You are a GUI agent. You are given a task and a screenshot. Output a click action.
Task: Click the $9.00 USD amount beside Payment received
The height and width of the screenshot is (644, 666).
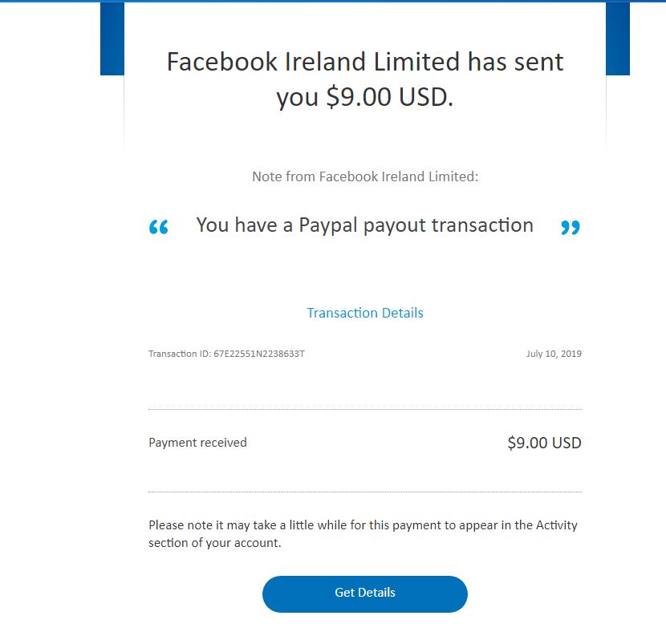click(x=544, y=443)
